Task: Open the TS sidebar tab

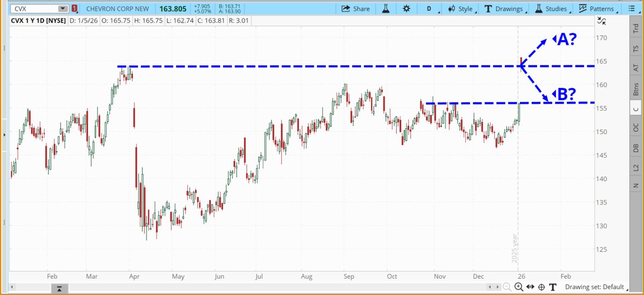Action: pyautogui.click(x=635, y=48)
